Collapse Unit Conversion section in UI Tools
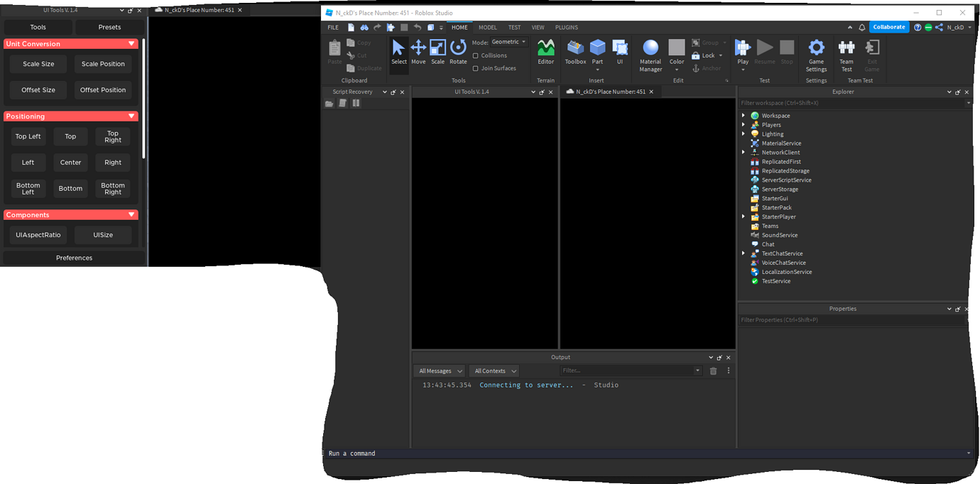980x484 pixels. 131,44
